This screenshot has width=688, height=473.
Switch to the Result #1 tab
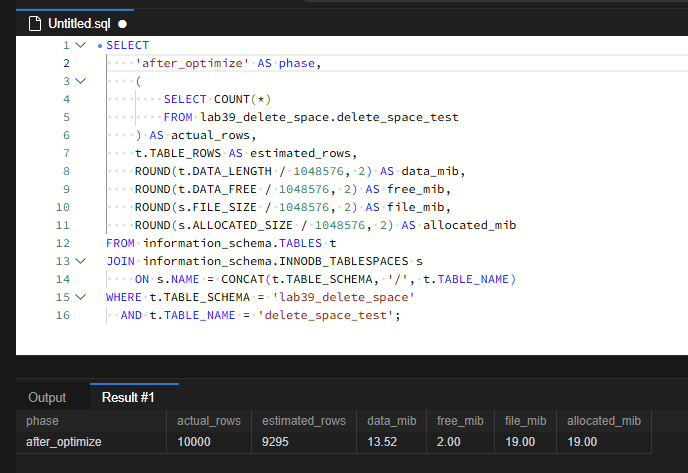[x=128, y=398]
